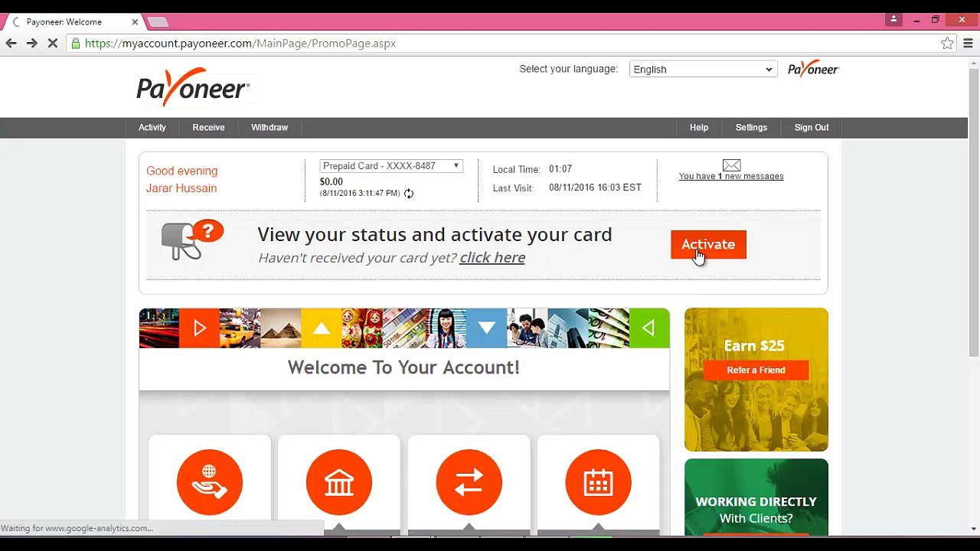The height and width of the screenshot is (551, 980).
Task: Open the transfer arrows icon
Action: point(469,482)
